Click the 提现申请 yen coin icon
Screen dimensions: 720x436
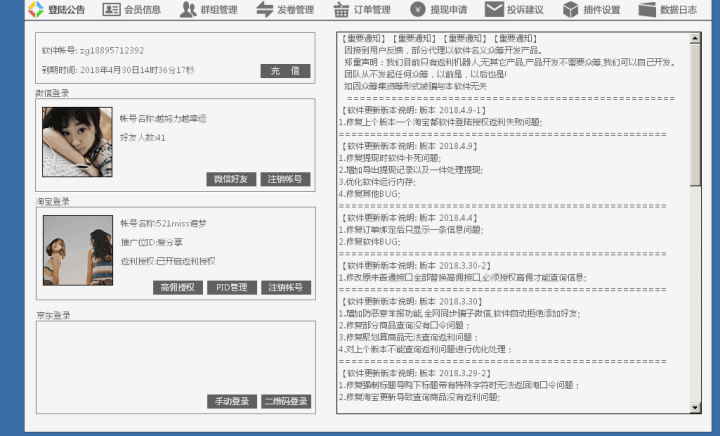418,9
